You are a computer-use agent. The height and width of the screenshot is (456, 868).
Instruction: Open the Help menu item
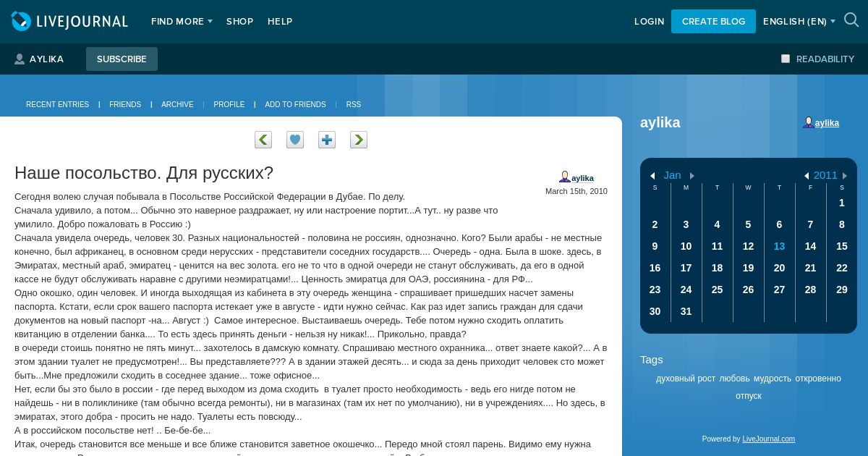click(280, 22)
